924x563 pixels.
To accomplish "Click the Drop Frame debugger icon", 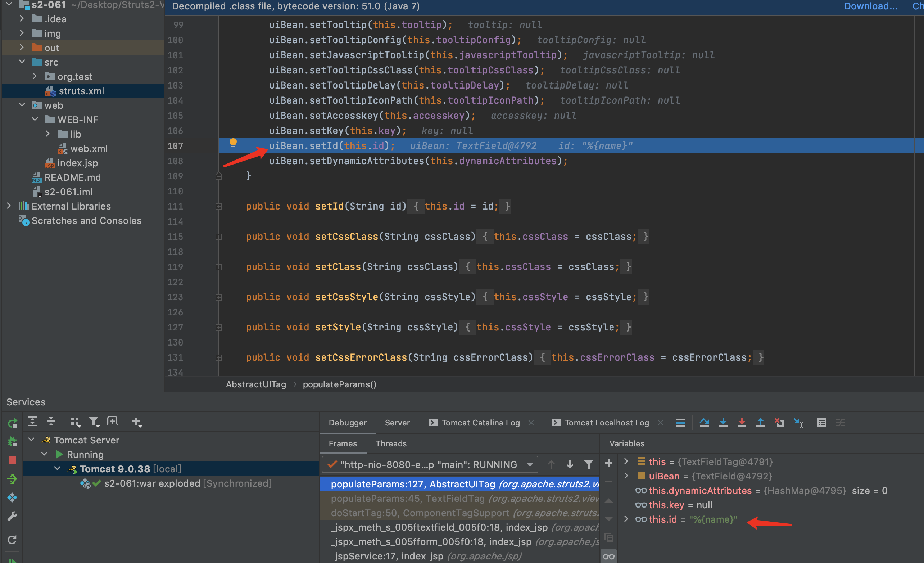I will [x=779, y=423].
